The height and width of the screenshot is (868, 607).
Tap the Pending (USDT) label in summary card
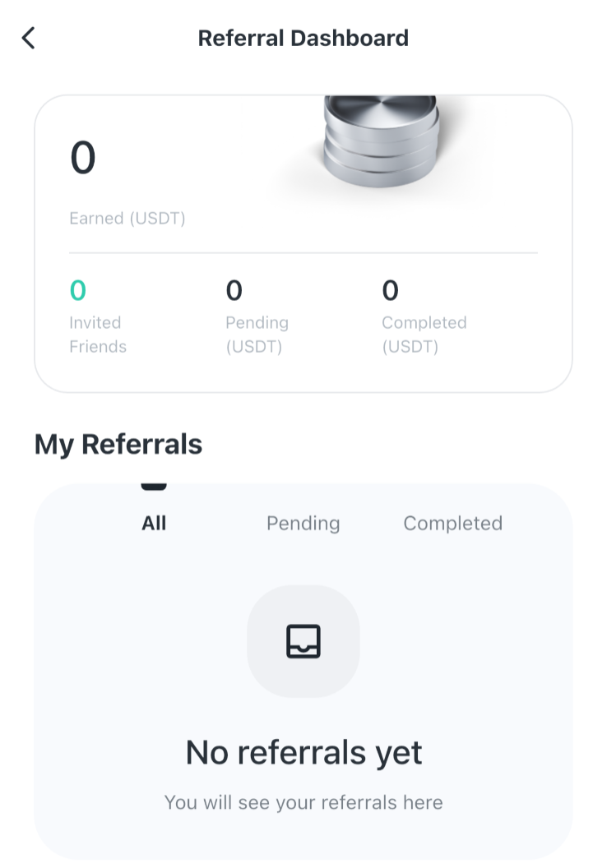(257, 335)
